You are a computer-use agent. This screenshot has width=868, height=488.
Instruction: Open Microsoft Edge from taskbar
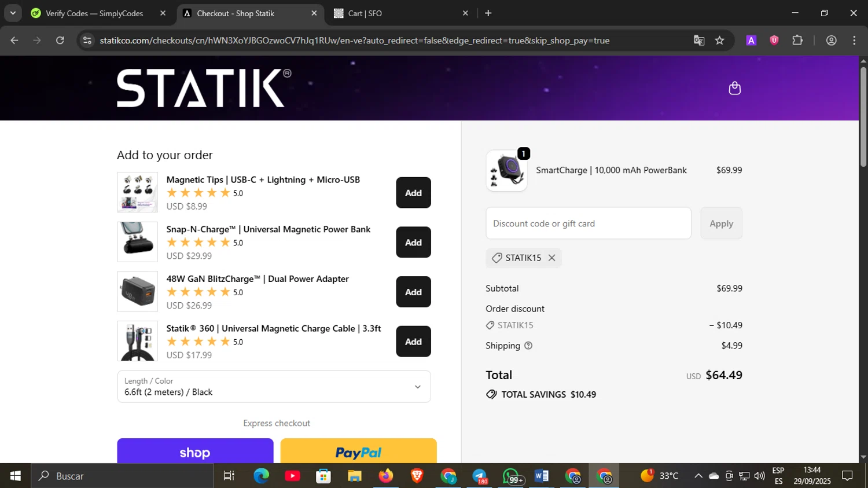coord(262,476)
